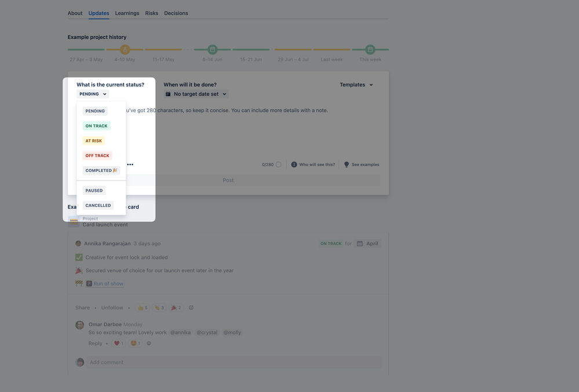Go to the Risks tab

(x=151, y=13)
